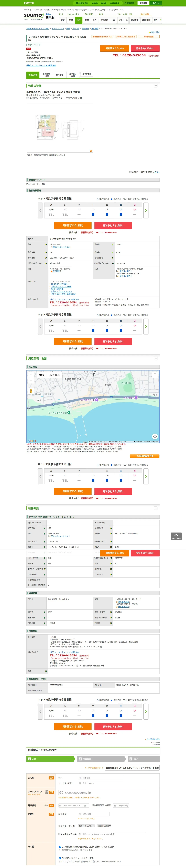
Task: Click the ログイン button
Action: point(156,3)
